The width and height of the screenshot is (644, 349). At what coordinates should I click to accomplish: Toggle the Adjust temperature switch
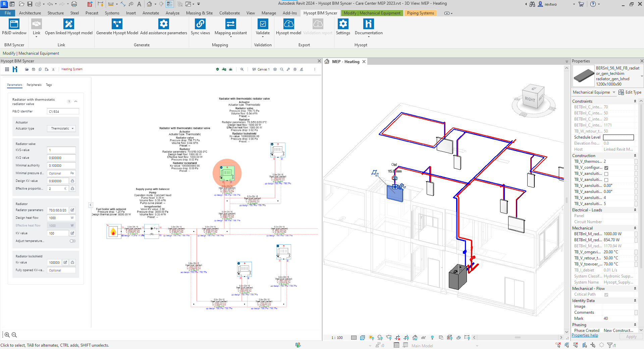pyautogui.click(x=72, y=241)
